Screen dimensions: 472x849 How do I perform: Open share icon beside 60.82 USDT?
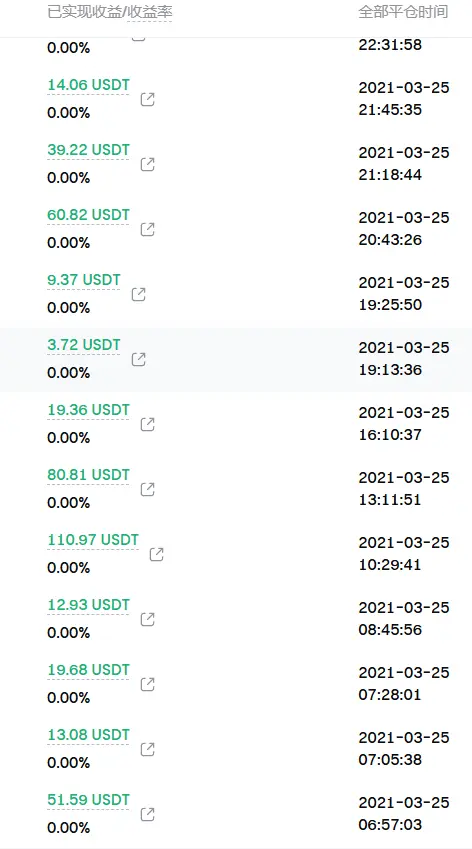coord(147,229)
